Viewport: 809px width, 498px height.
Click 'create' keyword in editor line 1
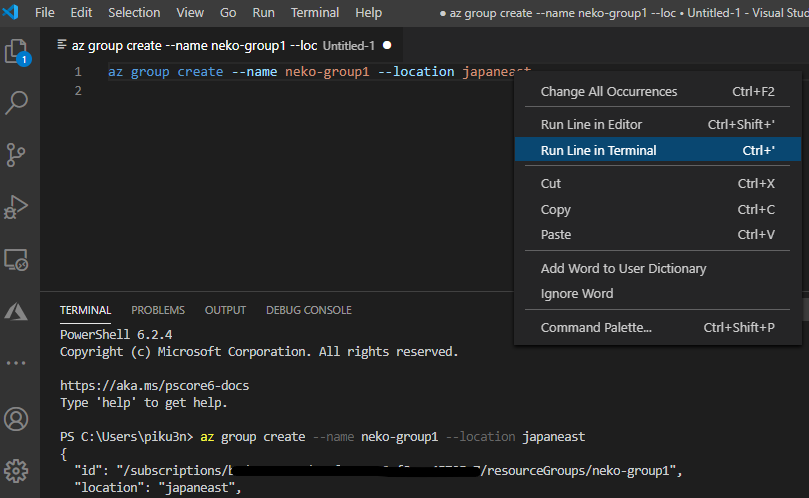(x=200, y=71)
